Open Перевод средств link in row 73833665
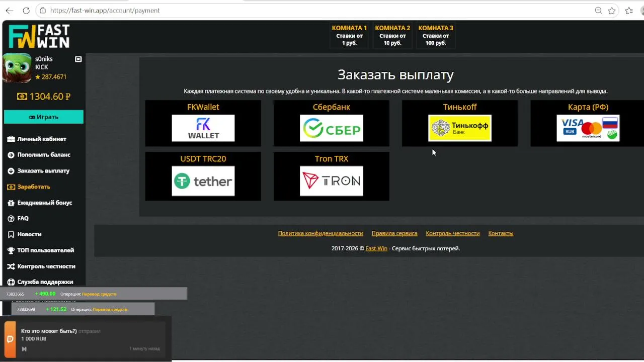This screenshot has width=644, height=362. (x=99, y=294)
